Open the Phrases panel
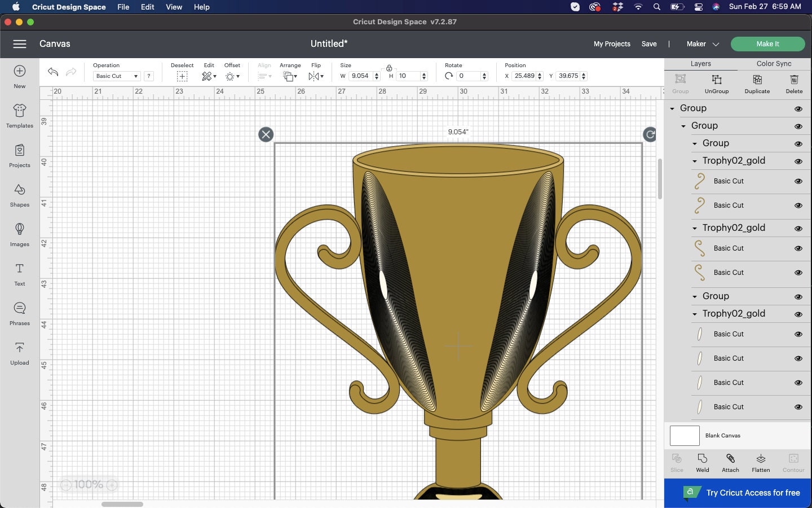 tap(19, 313)
